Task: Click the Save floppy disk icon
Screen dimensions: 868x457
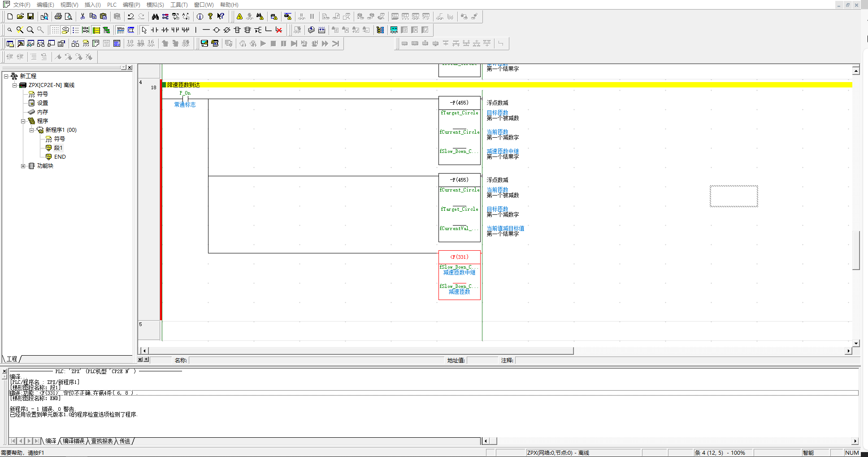Action: pos(30,17)
